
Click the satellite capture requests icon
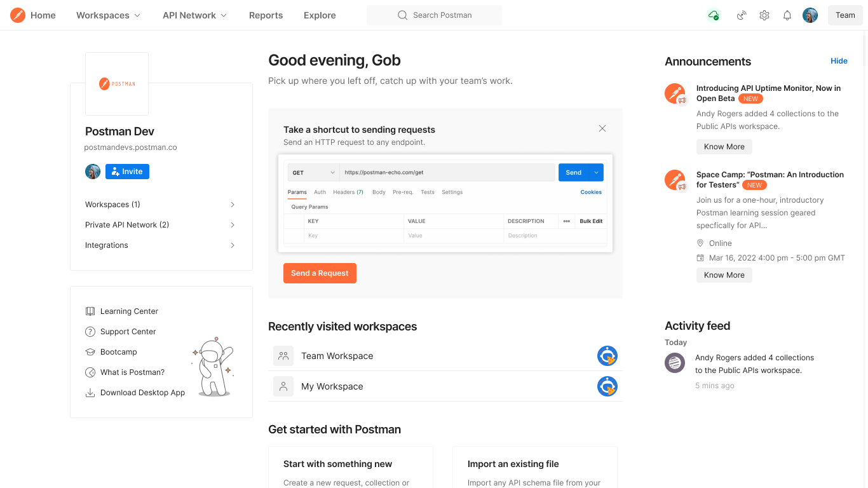742,15
